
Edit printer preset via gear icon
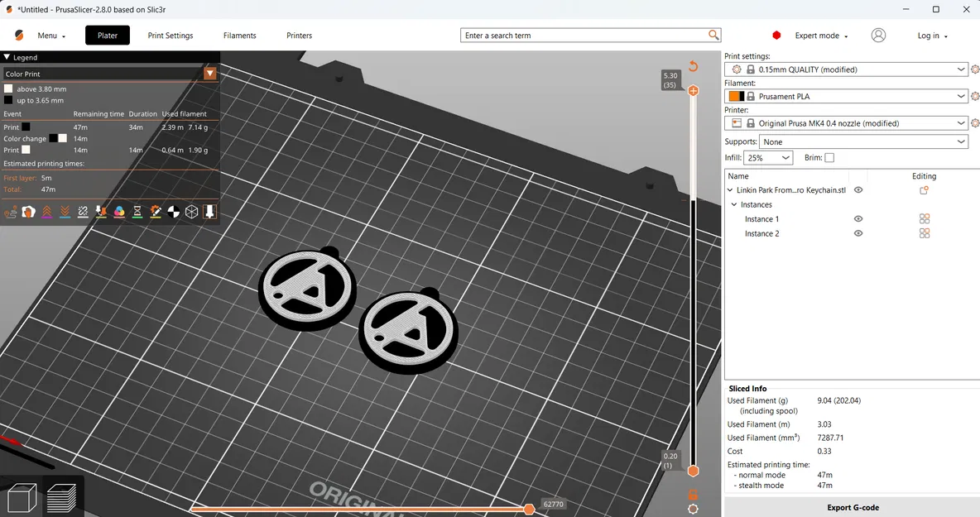[x=975, y=123]
